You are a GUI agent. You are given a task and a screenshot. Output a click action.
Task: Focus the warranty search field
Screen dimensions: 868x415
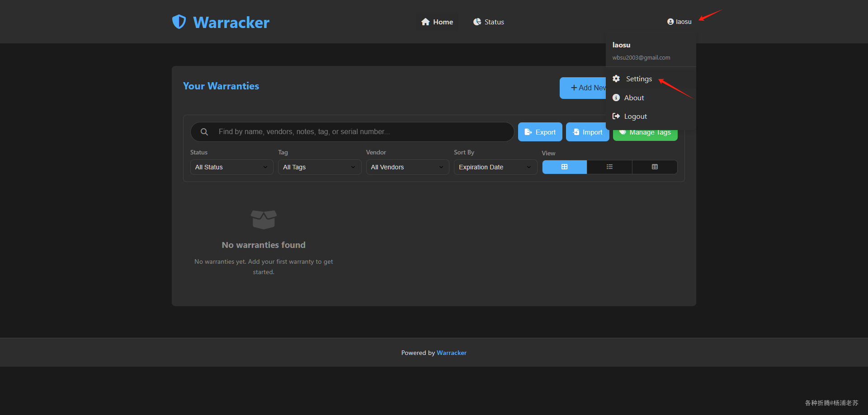(352, 132)
